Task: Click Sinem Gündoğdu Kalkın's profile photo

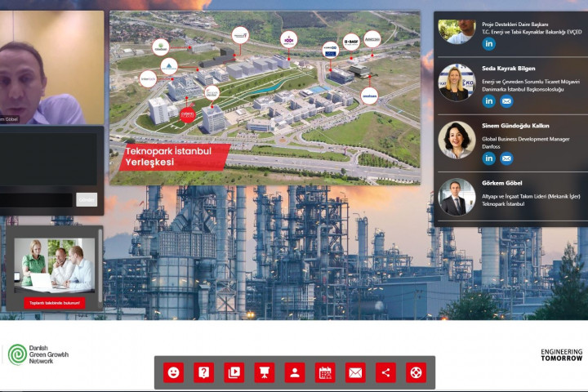Action: click(x=457, y=140)
